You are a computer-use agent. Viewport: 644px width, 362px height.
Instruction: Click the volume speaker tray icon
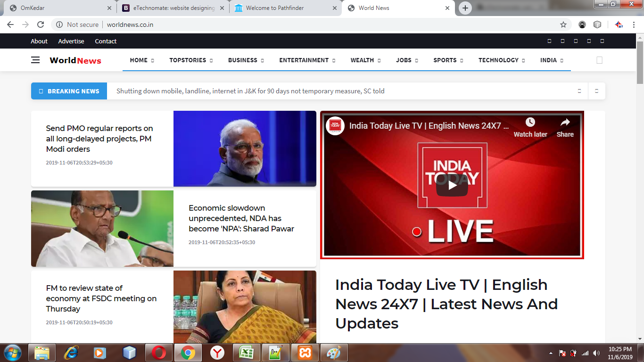pos(596,353)
